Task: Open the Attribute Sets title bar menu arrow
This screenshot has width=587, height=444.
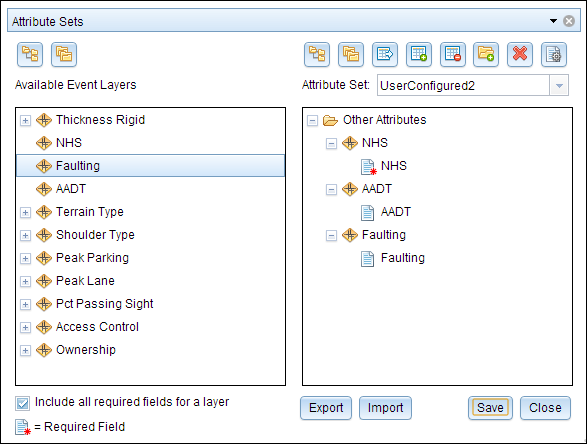Action: click(x=553, y=21)
